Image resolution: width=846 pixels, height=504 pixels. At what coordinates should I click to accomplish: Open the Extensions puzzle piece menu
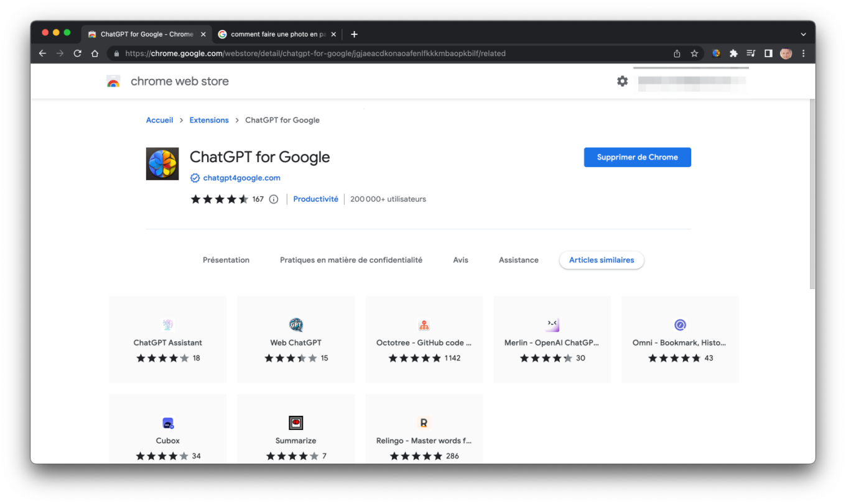pos(733,53)
